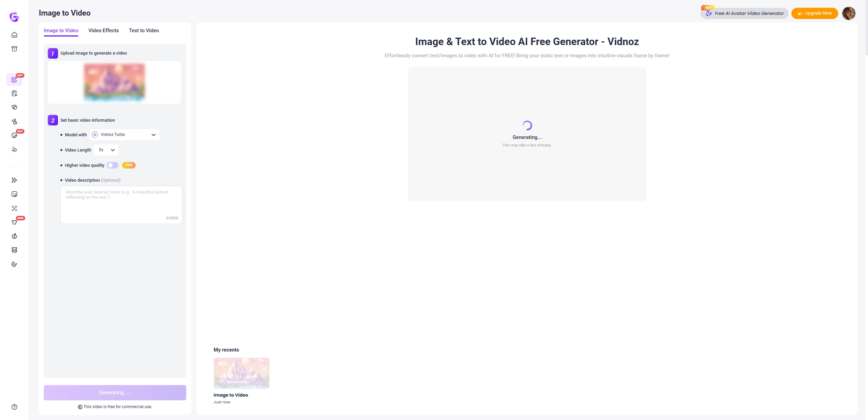Switch to the Video Effects tab
Image resolution: width=868 pixels, height=420 pixels.
pyautogui.click(x=103, y=31)
